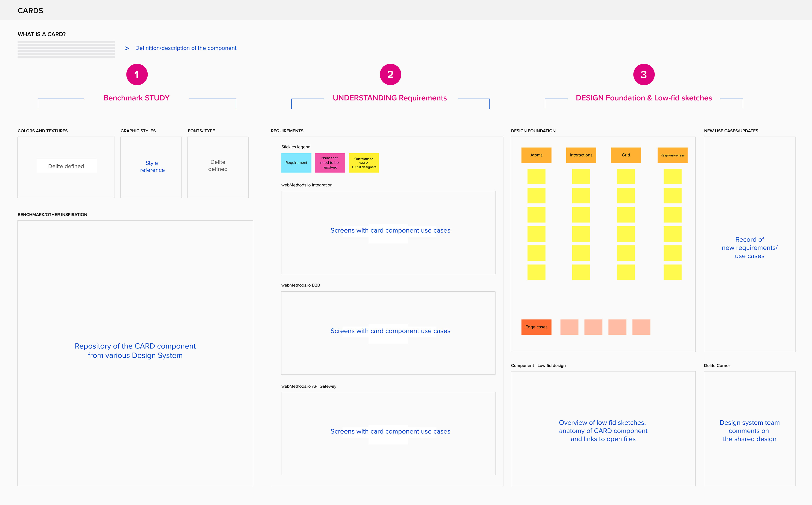Select yellow Questions to wM.io sticky
Image resolution: width=812 pixels, height=505 pixels.
pyautogui.click(x=363, y=163)
